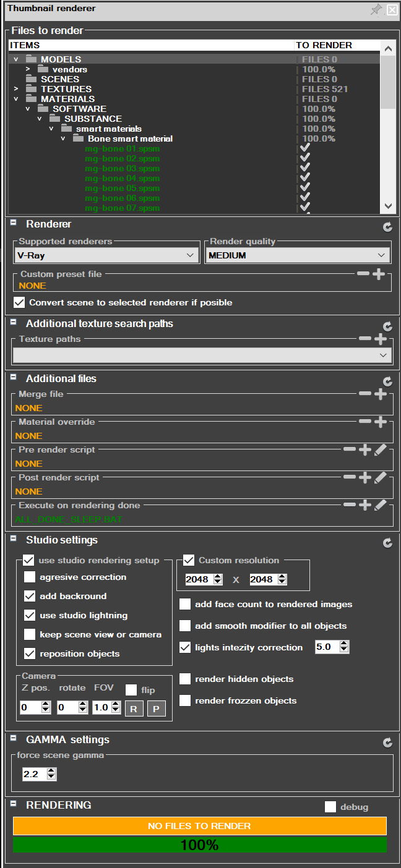Viewport: 401px width, 868px height.
Task: Edit the Pre render script
Action: (381, 449)
